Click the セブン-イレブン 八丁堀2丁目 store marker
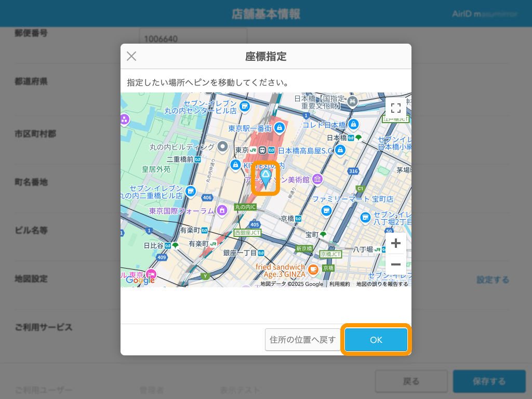532x399 pixels. click(x=365, y=217)
